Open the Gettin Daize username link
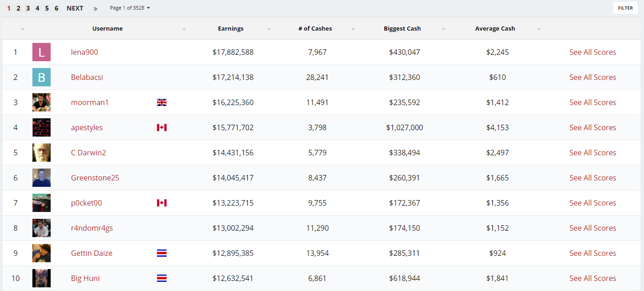 tap(92, 253)
